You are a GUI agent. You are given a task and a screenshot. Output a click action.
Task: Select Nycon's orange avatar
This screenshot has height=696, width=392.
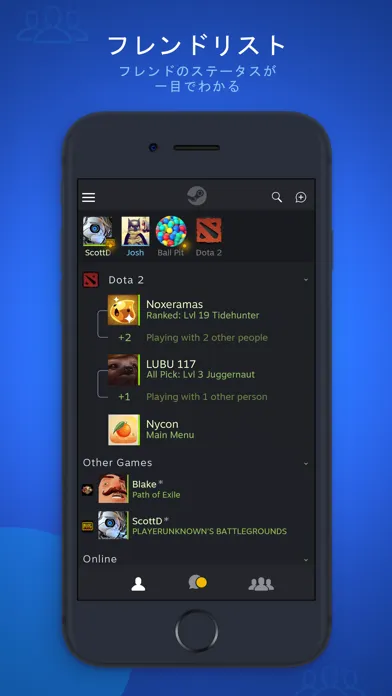coord(124,430)
